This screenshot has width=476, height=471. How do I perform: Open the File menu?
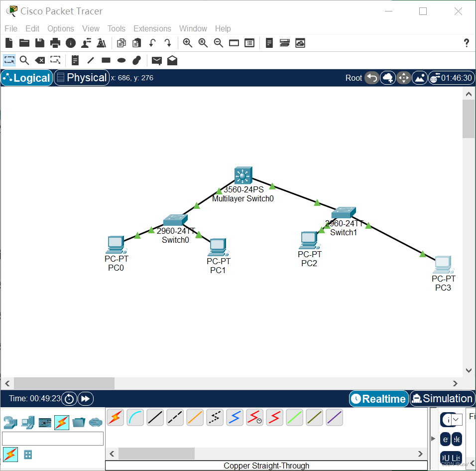coord(11,28)
